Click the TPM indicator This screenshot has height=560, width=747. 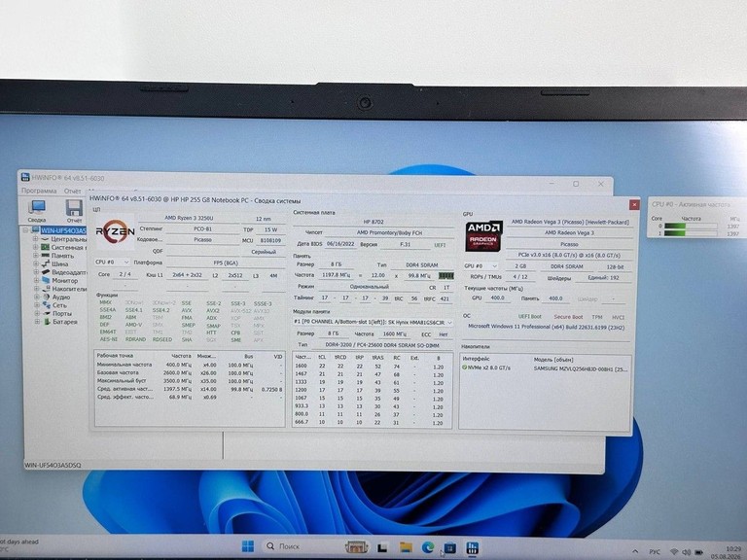point(597,317)
